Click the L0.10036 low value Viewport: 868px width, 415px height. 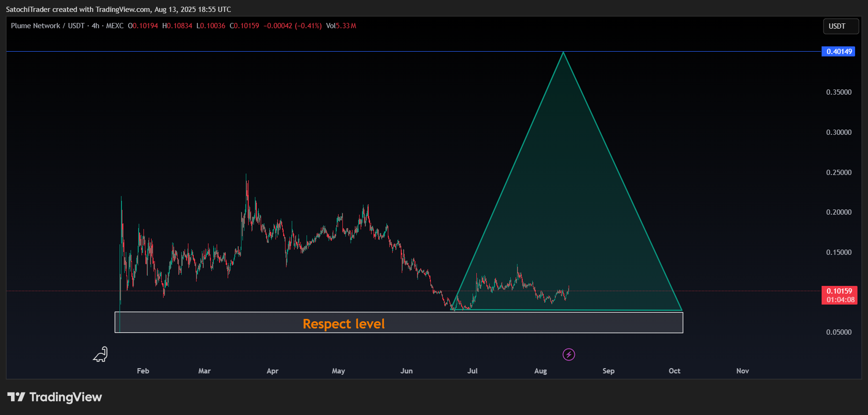click(x=211, y=26)
